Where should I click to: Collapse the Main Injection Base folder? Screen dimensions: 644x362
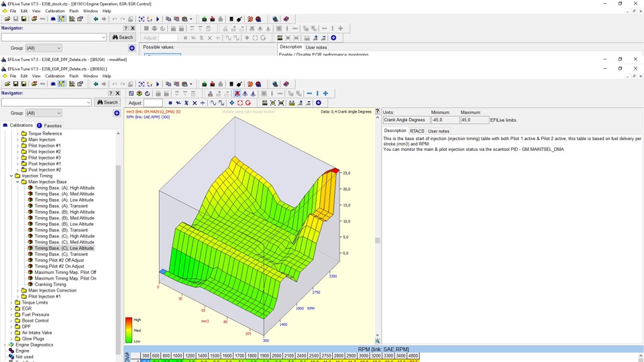17,182
